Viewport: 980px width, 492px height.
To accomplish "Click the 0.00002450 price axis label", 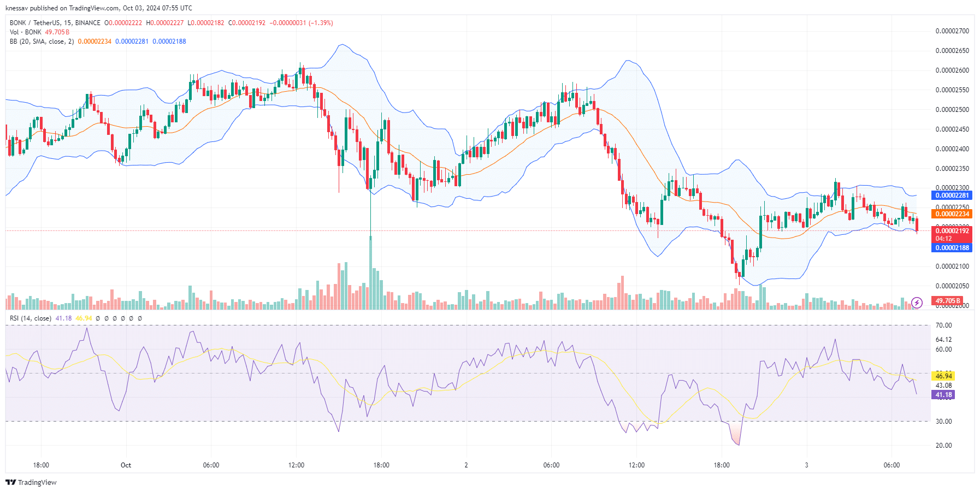I will [952, 129].
